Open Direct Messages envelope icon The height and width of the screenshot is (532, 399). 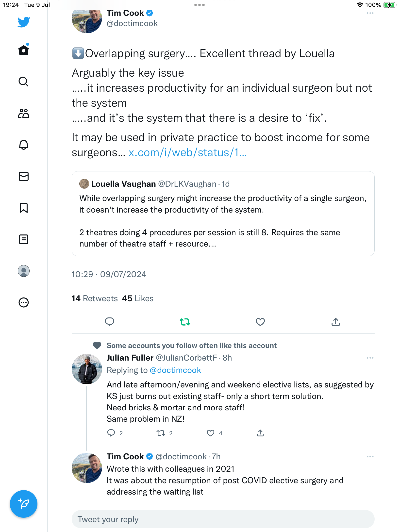(x=24, y=176)
